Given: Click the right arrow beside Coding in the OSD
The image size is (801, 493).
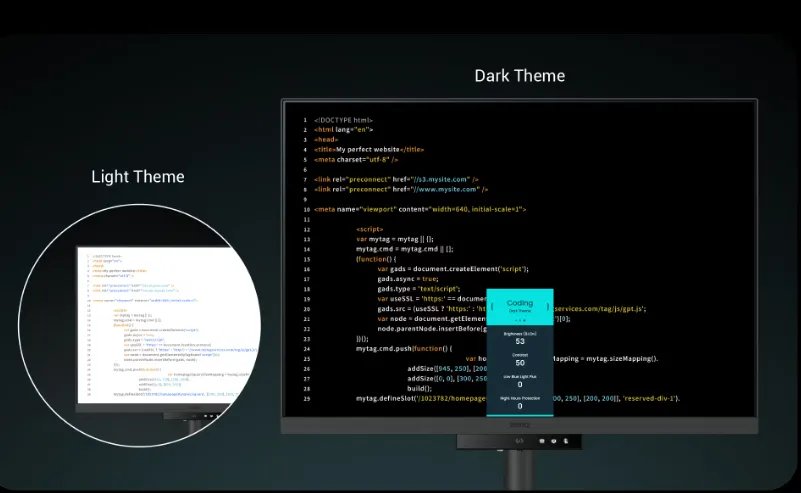Looking at the screenshot, I should pos(548,304).
